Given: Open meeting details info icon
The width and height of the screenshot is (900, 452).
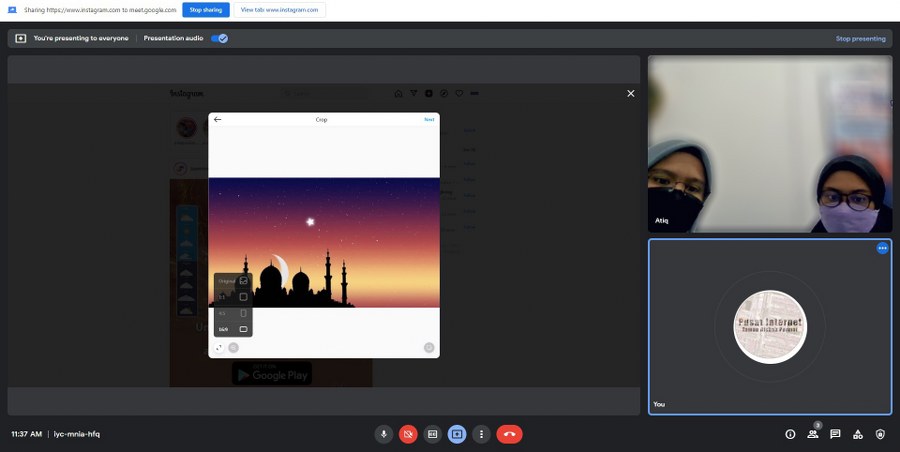Looking at the screenshot, I should pos(790,434).
